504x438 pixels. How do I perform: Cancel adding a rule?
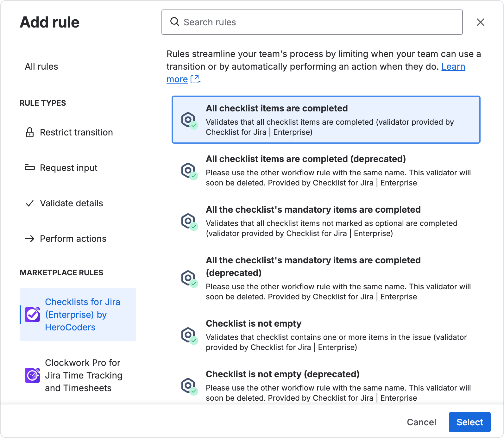tap(421, 422)
